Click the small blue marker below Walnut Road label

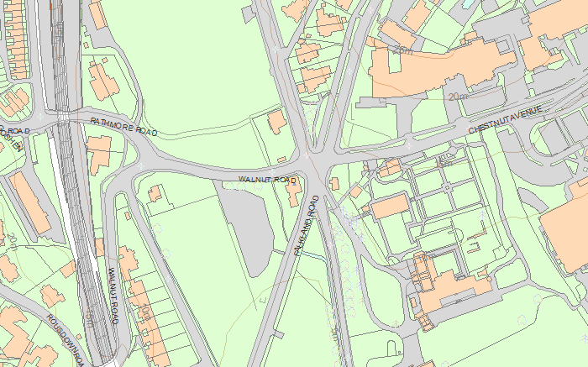coord(294,183)
